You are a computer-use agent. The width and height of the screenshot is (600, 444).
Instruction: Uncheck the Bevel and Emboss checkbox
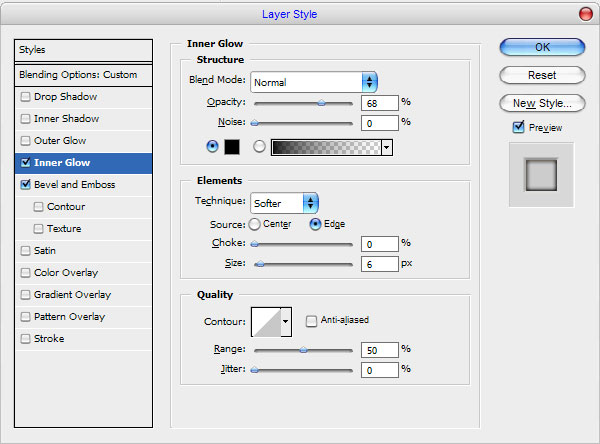25,184
